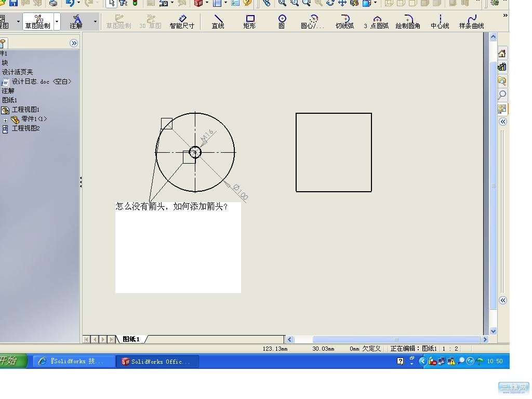The image size is (532, 399).
Task: Click the Windows 开始 Start button
Action: coord(12,361)
